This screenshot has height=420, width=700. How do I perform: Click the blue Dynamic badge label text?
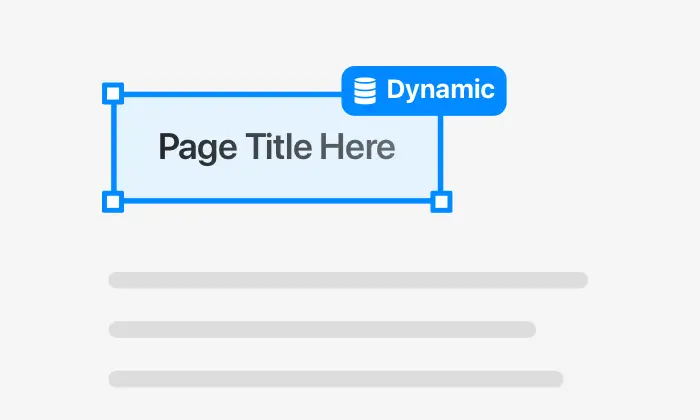pos(440,89)
